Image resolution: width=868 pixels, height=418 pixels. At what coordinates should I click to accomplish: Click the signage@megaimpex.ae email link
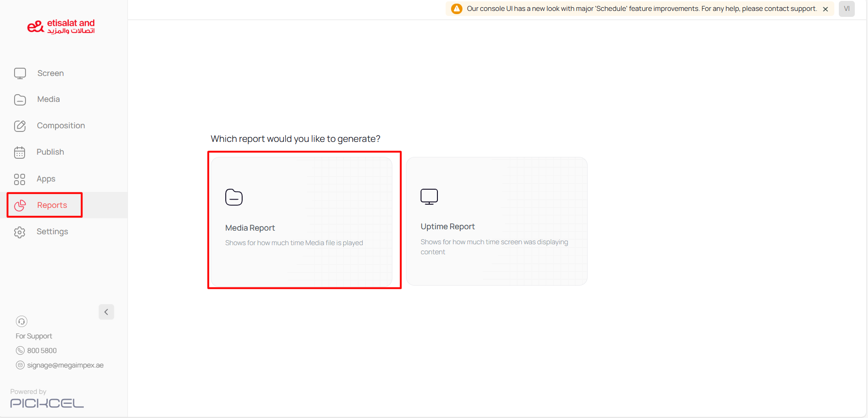pyautogui.click(x=65, y=365)
